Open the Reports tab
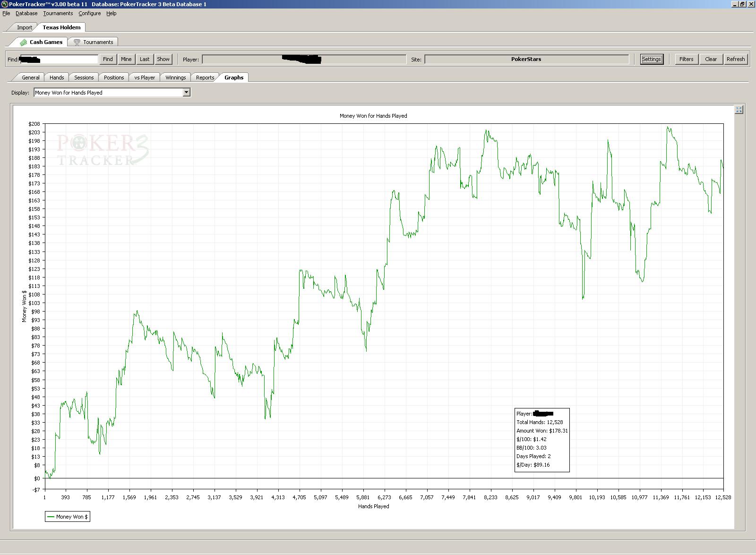The height and width of the screenshot is (555, 756). (x=205, y=78)
